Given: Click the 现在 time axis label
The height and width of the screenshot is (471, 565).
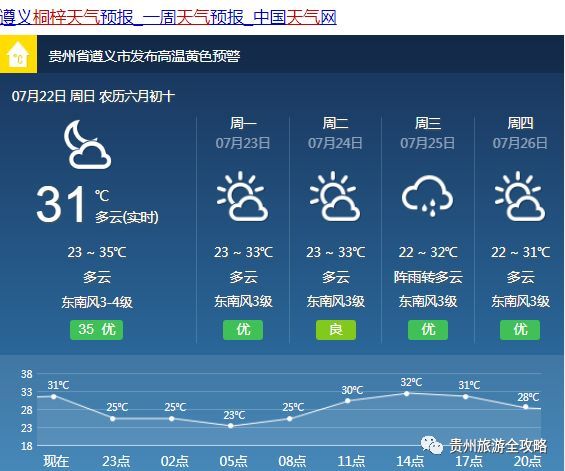Looking at the screenshot, I should click(56, 461).
